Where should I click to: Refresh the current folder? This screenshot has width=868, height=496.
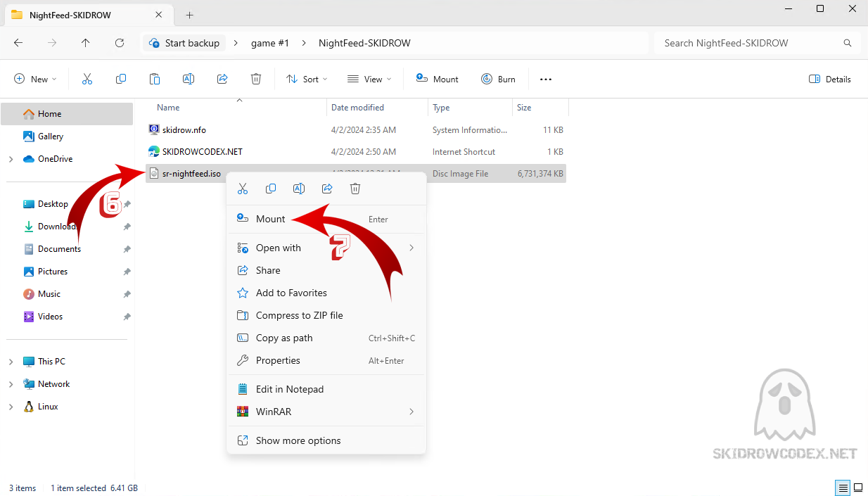tap(120, 43)
